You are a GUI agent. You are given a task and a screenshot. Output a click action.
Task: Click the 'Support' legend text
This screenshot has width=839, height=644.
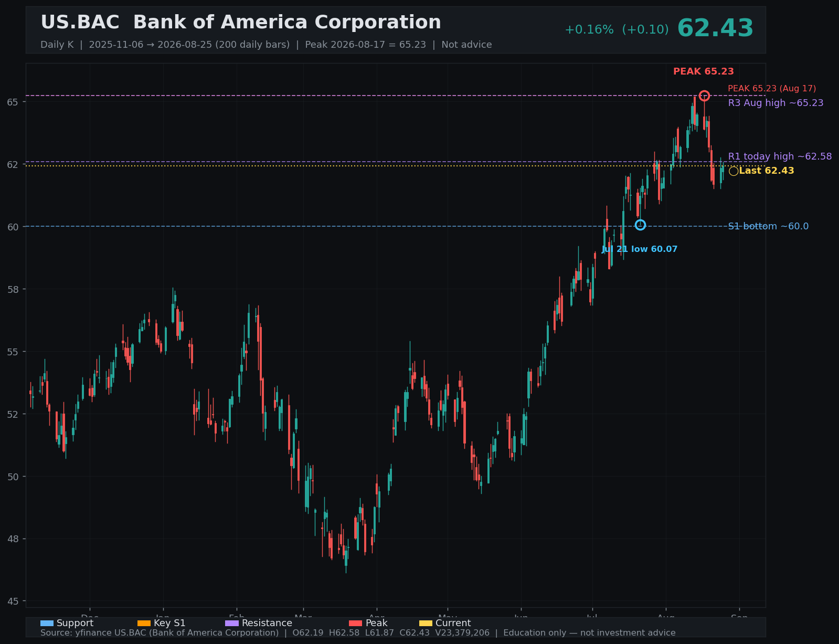tap(75, 623)
